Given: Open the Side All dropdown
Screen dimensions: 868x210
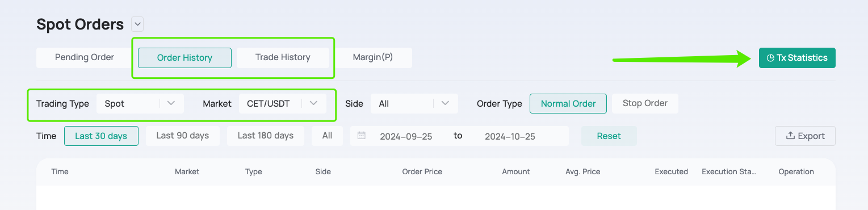Looking at the screenshot, I should click(x=414, y=103).
